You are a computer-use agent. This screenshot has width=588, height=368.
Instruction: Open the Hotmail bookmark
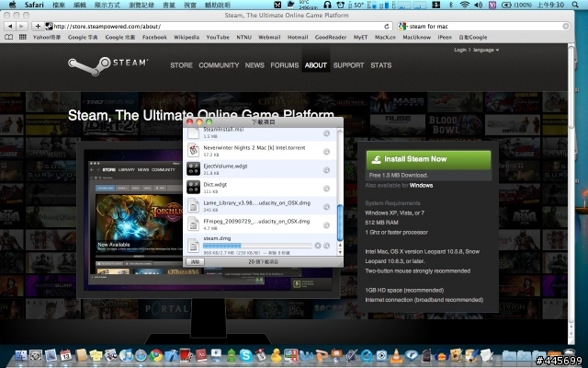(298, 37)
